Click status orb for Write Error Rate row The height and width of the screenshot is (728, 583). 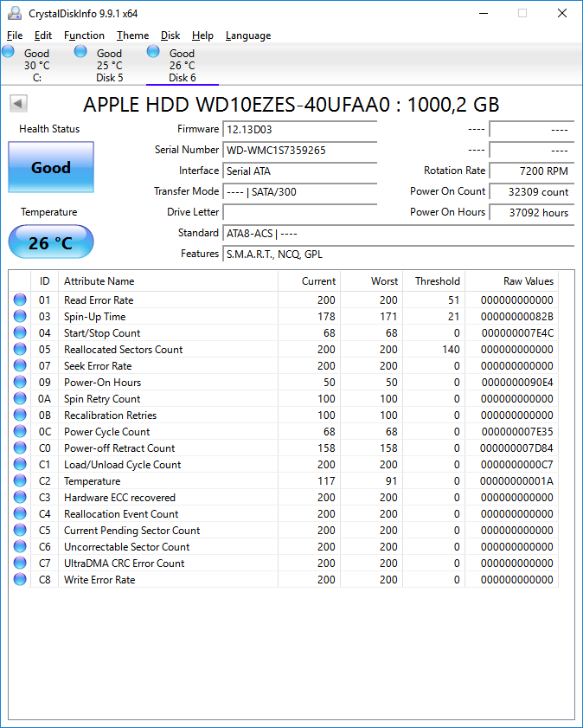[20, 579]
